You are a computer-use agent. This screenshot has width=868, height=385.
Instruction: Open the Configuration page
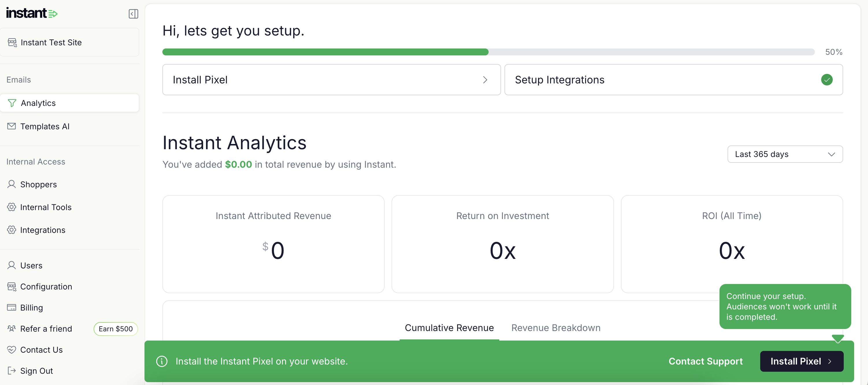(x=69, y=286)
